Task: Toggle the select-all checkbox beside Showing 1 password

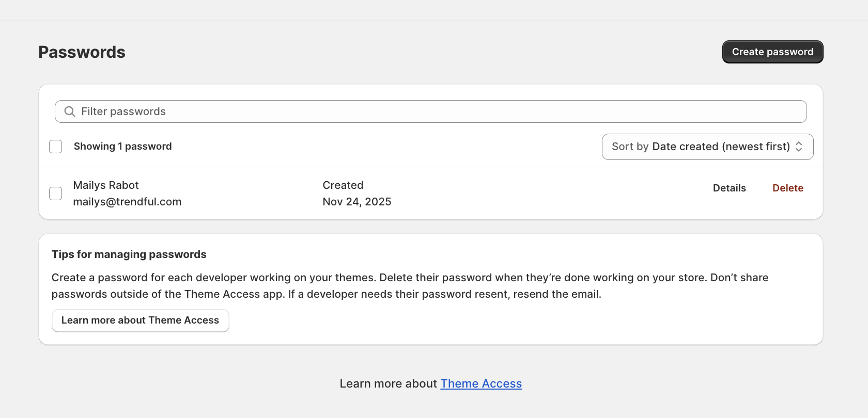Action: (56, 147)
